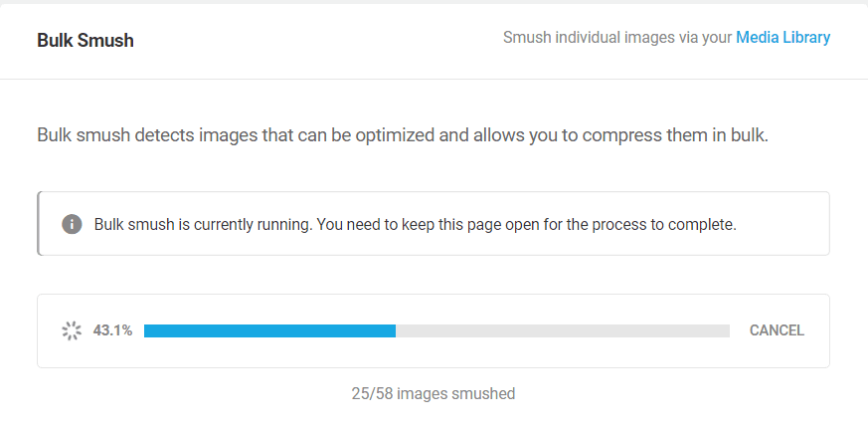This screenshot has width=868, height=431.
Task: Cancel the running bulk smush
Action: point(777,330)
